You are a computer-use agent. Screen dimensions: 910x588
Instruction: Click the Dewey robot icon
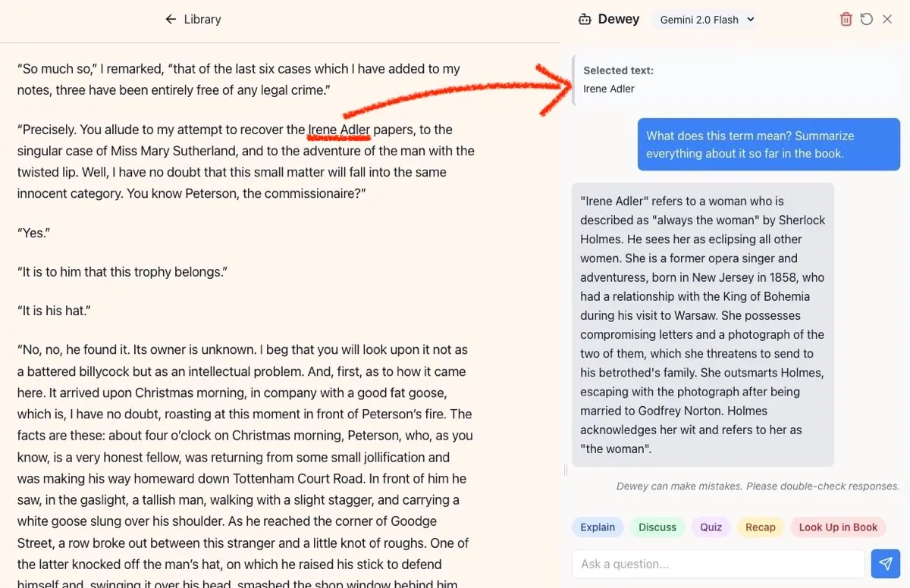click(x=585, y=20)
